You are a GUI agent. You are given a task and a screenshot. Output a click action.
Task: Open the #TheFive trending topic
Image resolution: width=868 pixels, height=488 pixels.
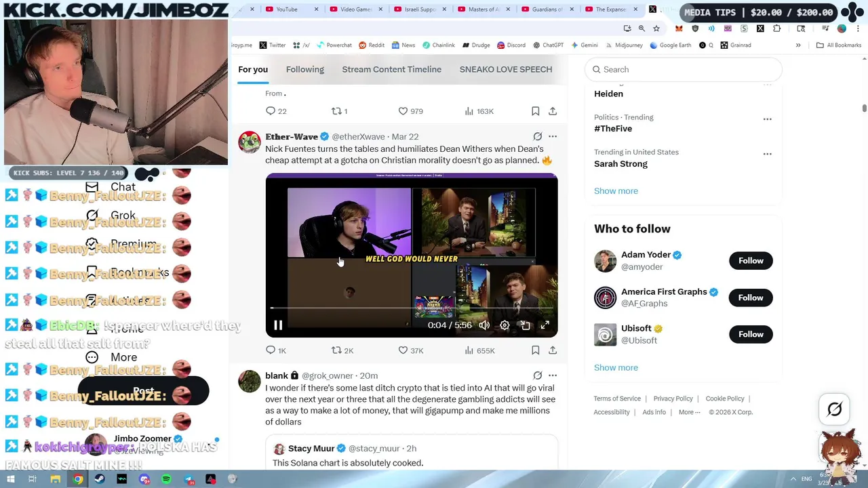pos(613,129)
